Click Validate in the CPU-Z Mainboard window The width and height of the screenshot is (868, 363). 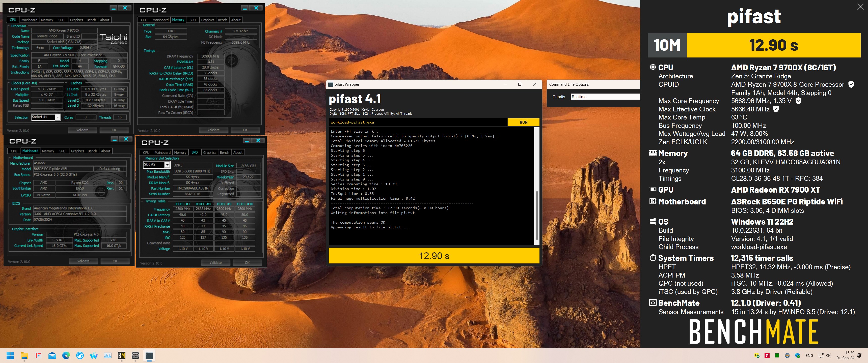(83, 261)
